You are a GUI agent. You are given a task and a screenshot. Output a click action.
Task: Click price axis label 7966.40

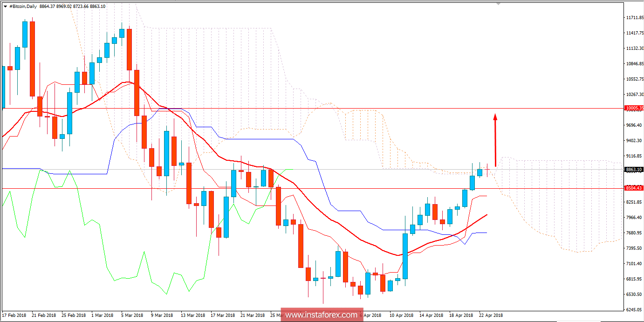pyautogui.click(x=635, y=218)
